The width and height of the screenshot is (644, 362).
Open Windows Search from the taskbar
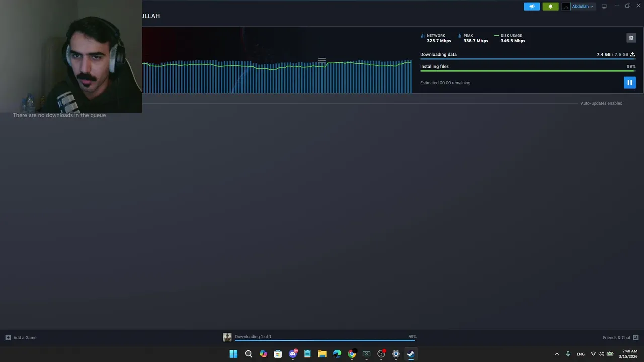coord(248,354)
